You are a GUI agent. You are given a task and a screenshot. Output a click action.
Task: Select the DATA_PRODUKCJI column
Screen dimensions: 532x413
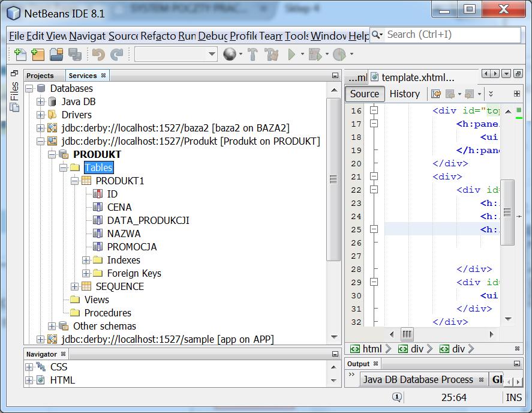pos(148,220)
